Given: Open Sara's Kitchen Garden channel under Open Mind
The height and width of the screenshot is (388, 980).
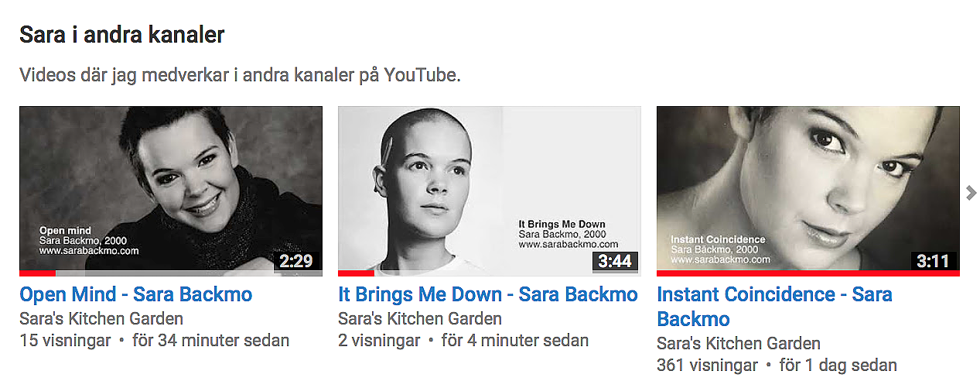Looking at the screenshot, I should pyautogui.click(x=101, y=318).
